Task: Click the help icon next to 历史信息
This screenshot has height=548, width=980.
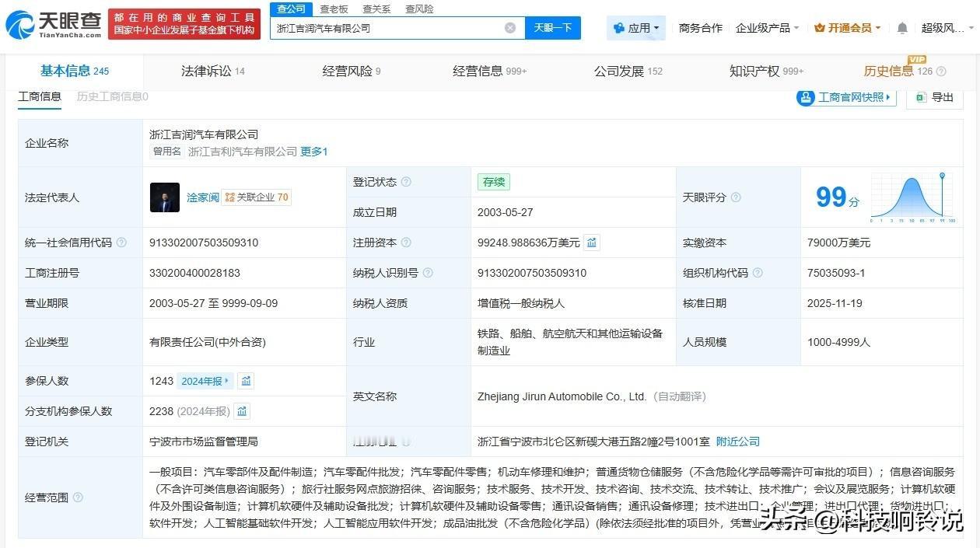Action: (x=941, y=72)
